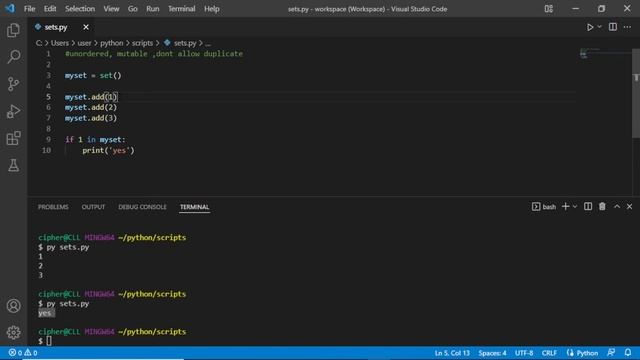This screenshot has width=640, height=360.
Task: Click the user breadcrumb segment
Action: [x=84, y=43]
